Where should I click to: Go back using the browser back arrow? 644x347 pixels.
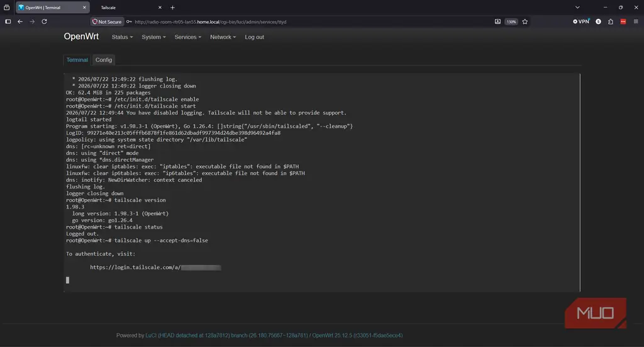(x=20, y=21)
